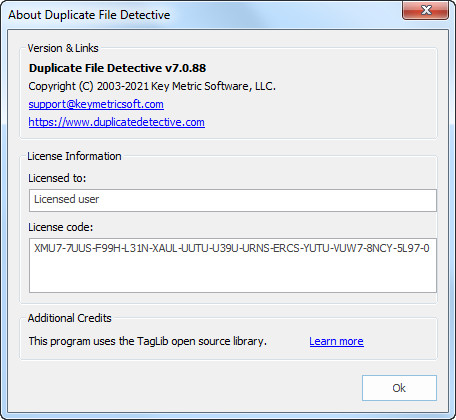This screenshot has height=420, width=456.
Task: Visit the duplicatedetective.com website link
Action: (x=116, y=122)
